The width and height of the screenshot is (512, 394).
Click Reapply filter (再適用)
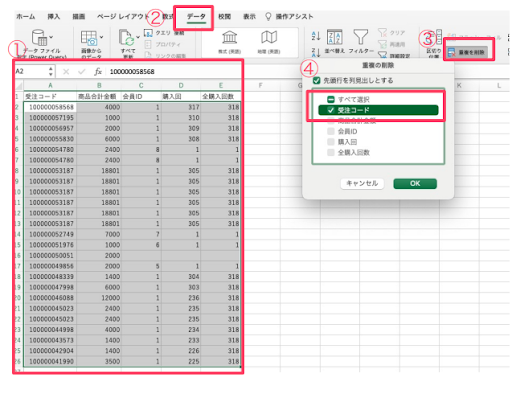tap(391, 44)
